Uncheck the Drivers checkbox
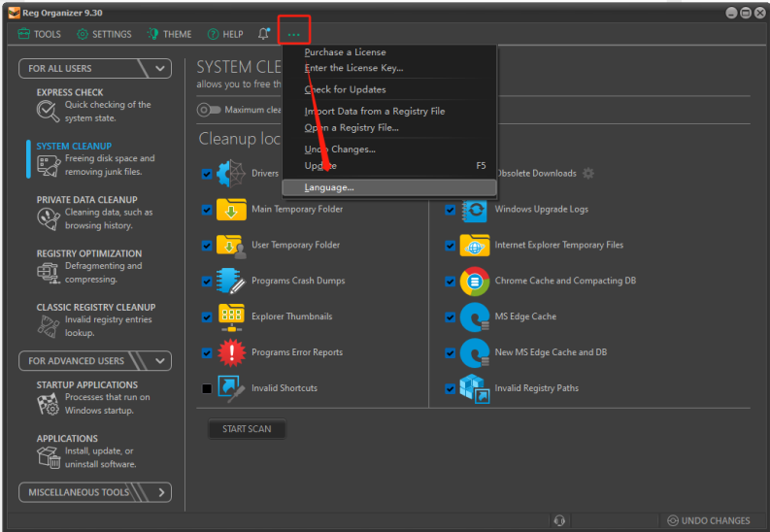The height and width of the screenshot is (532, 770). point(207,174)
